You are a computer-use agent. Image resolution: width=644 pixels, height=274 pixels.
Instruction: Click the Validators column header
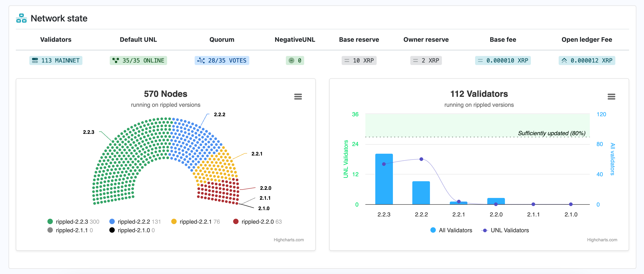tap(56, 39)
